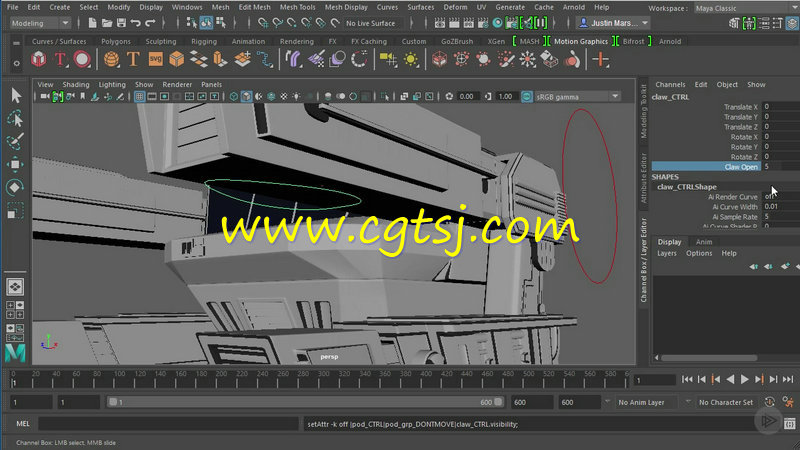Activate the Scale tool in toolbox
The image size is (800, 450).
(15, 210)
